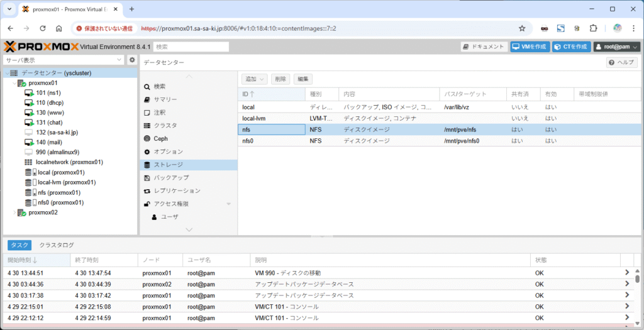
Task: Click the browser reload icon
Action: click(43, 28)
